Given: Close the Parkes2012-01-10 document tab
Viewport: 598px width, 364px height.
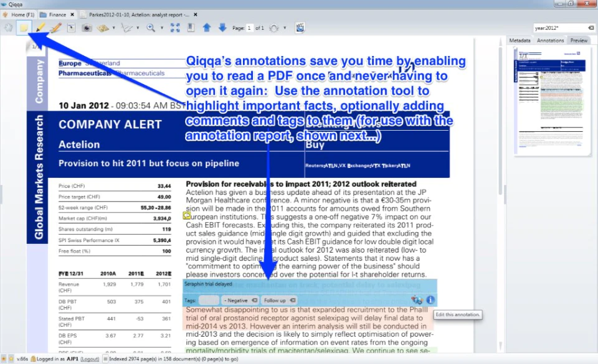Looking at the screenshot, I should point(195,14).
